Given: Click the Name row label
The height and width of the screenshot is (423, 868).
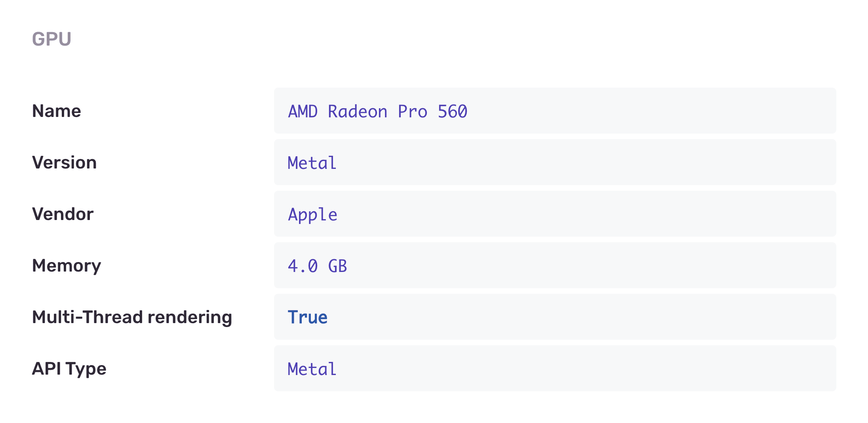Looking at the screenshot, I should 57,111.
